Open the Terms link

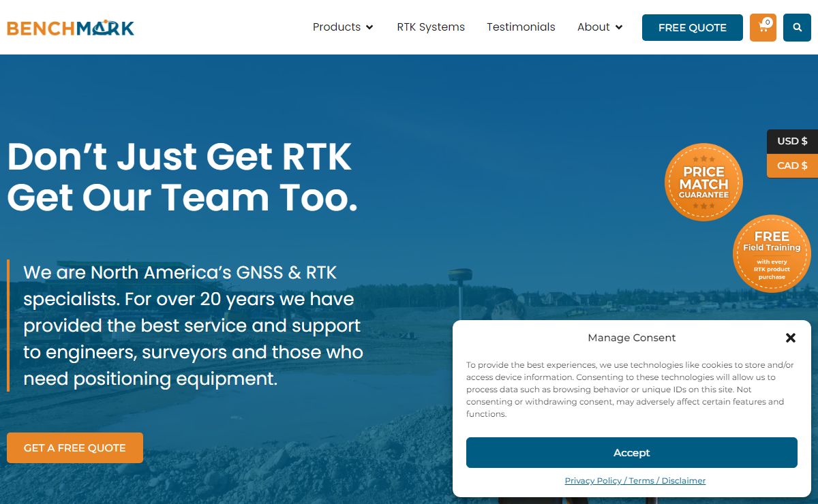[x=641, y=481]
